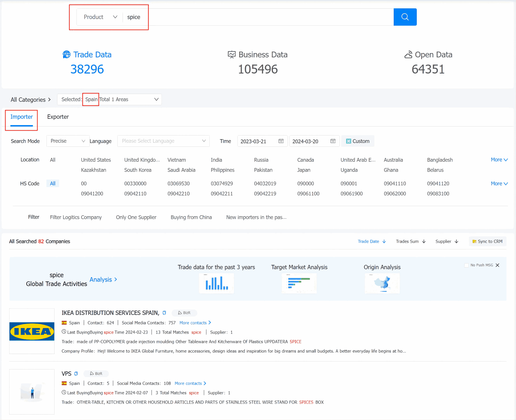Image resolution: width=516 pixels, height=420 pixels.
Task: Click the Sync to CRM button
Action: 487,242
